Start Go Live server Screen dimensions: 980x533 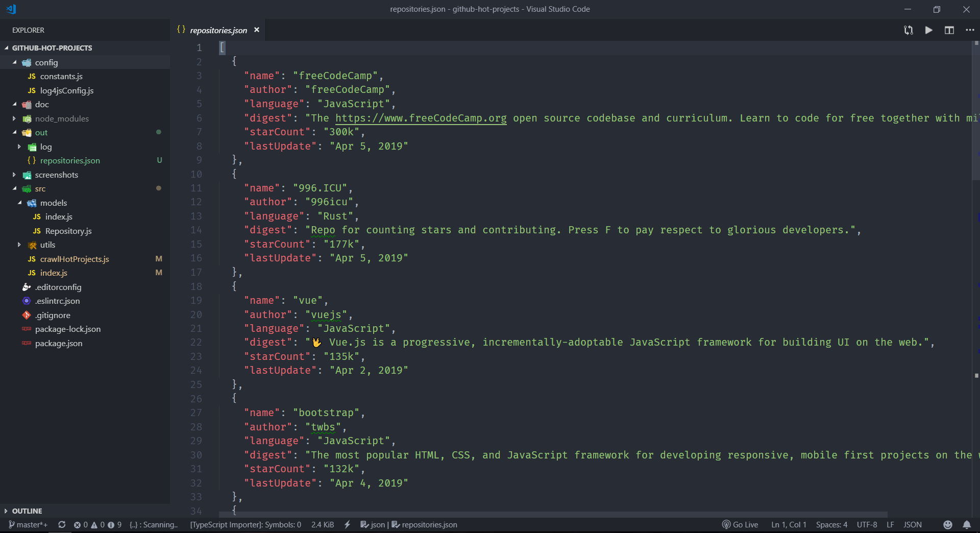click(740, 525)
